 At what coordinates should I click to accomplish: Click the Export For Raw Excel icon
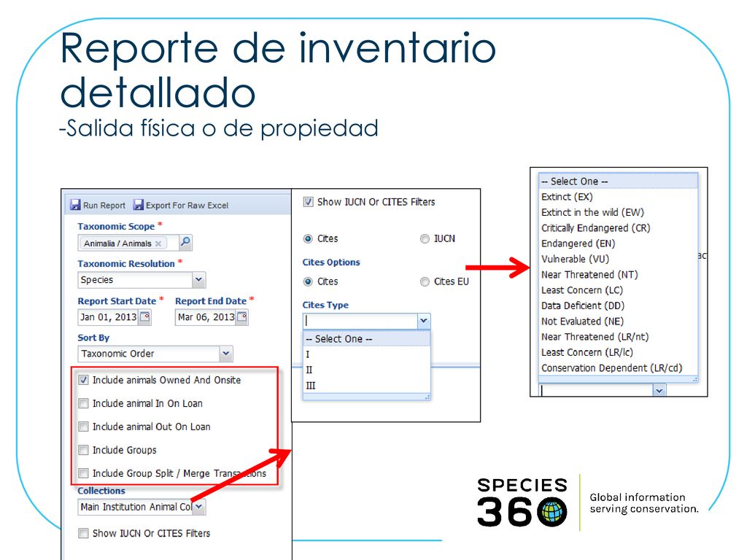click(138, 205)
